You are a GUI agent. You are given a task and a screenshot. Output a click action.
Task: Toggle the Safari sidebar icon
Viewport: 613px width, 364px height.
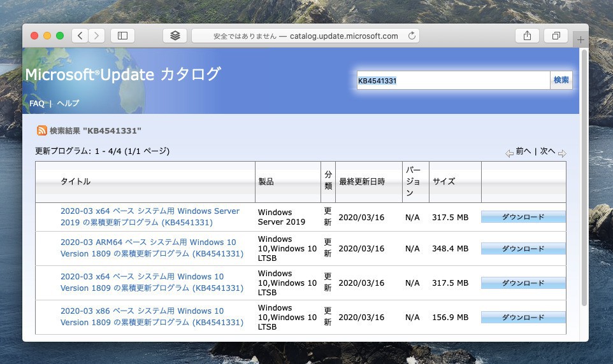(x=123, y=36)
